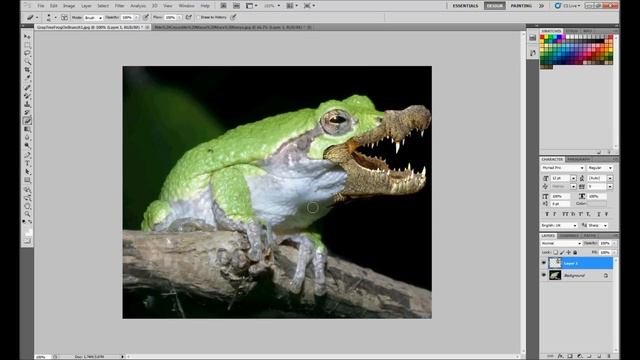Viewport: 640px width, 360px height.
Task: Open the font family dropdown
Action: (563, 168)
